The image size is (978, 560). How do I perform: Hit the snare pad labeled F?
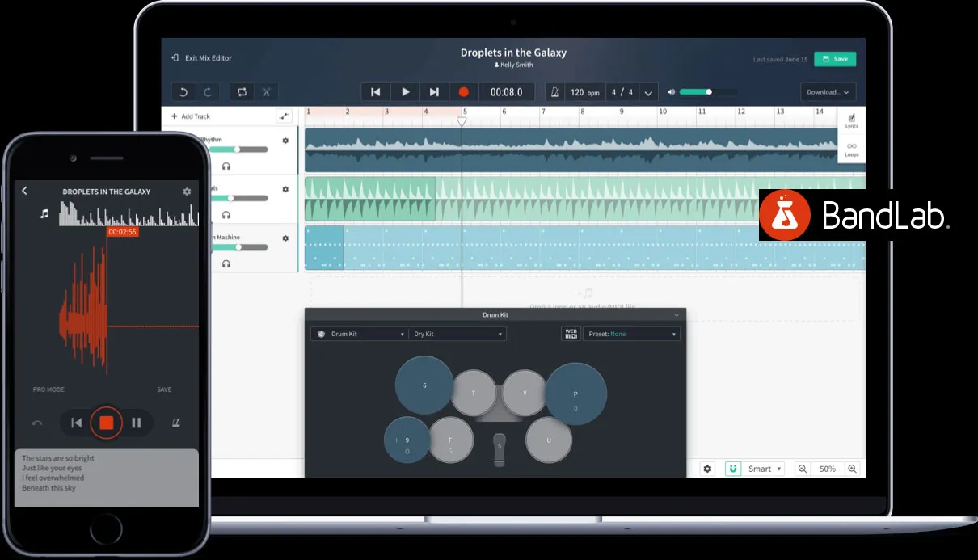(x=450, y=440)
